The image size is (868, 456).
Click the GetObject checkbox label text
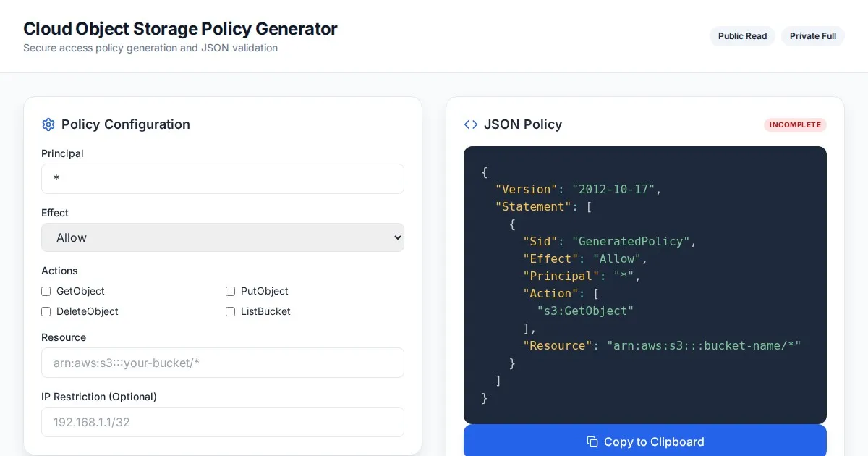click(x=80, y=291)
